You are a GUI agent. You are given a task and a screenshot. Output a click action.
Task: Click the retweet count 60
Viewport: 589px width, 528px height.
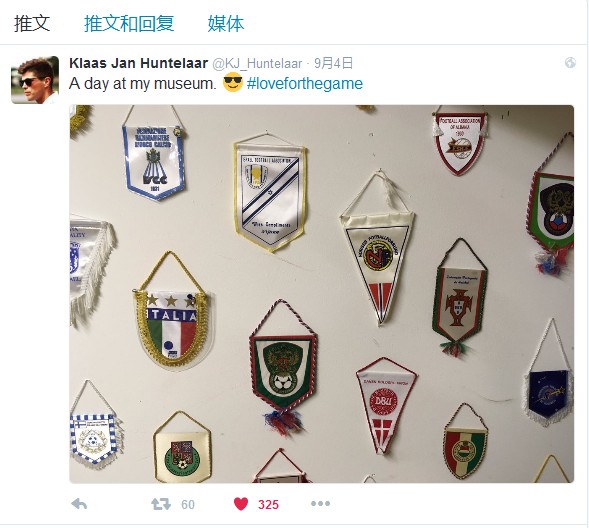[188, 504]
